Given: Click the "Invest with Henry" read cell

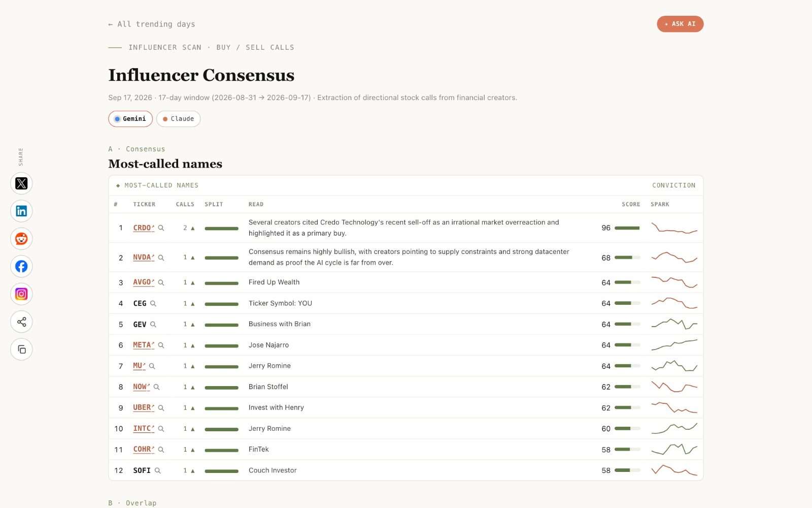Looking at the screenshot, I should [276, 407].
